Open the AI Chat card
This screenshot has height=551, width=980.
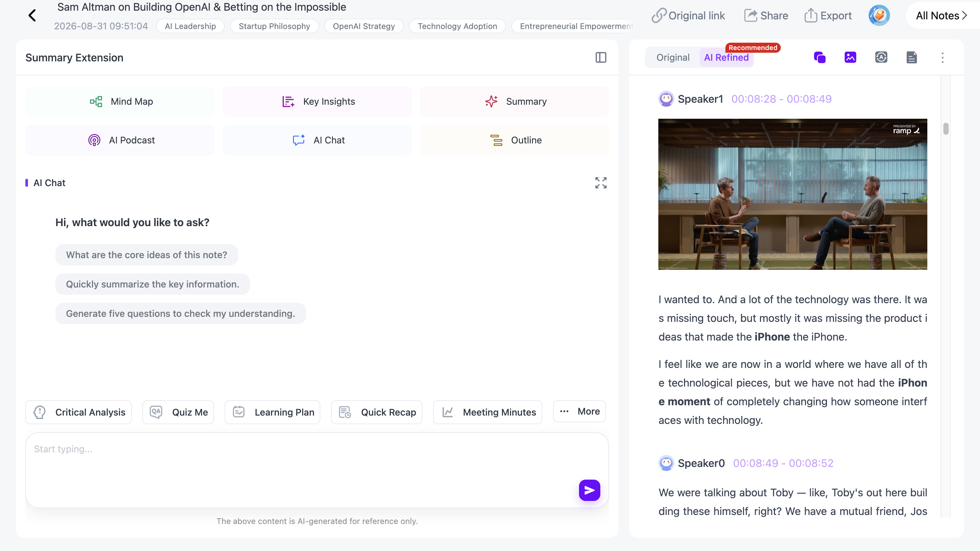317,140
